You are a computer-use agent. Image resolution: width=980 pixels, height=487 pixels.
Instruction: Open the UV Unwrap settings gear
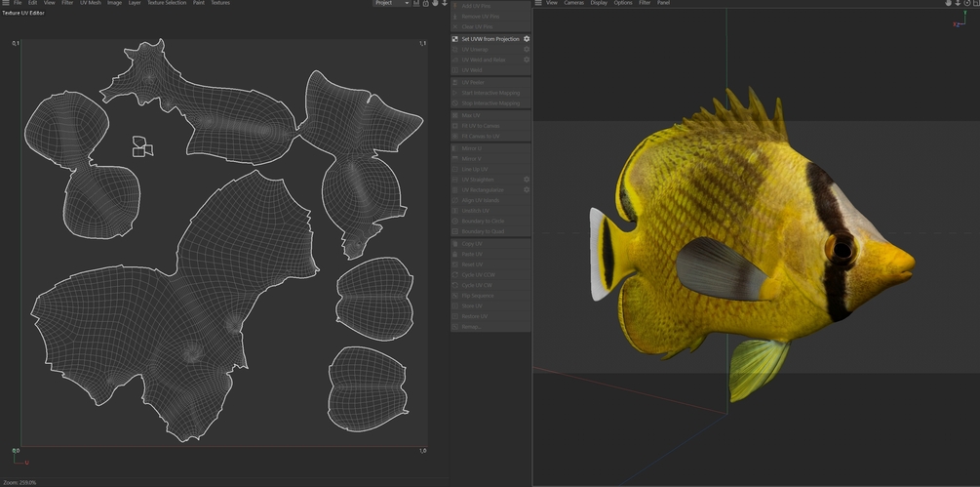click(x=527, y=50)
